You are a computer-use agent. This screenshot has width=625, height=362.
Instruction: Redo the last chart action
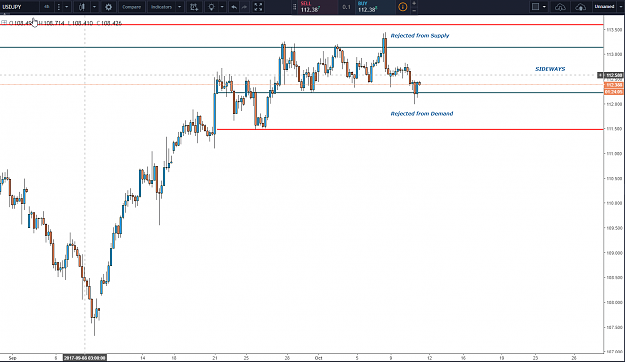coord(244,7)
